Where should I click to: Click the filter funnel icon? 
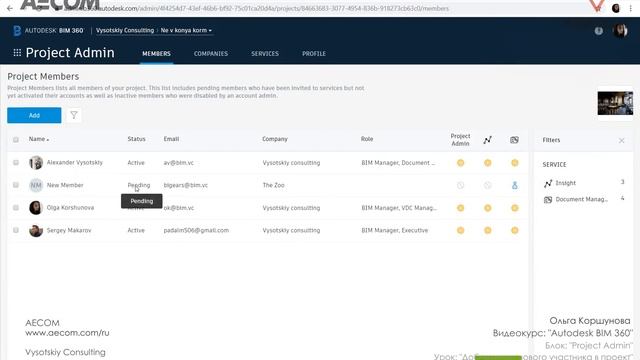[x=74, y=115]
